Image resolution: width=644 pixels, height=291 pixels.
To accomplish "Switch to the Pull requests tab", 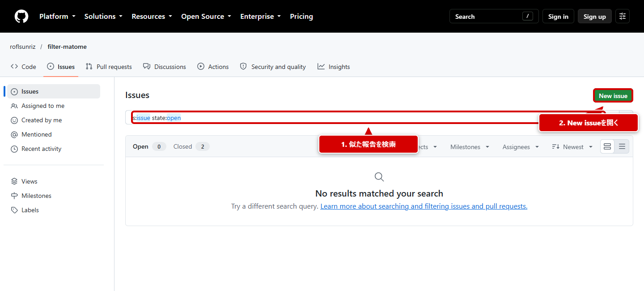I will pos(109,67).
